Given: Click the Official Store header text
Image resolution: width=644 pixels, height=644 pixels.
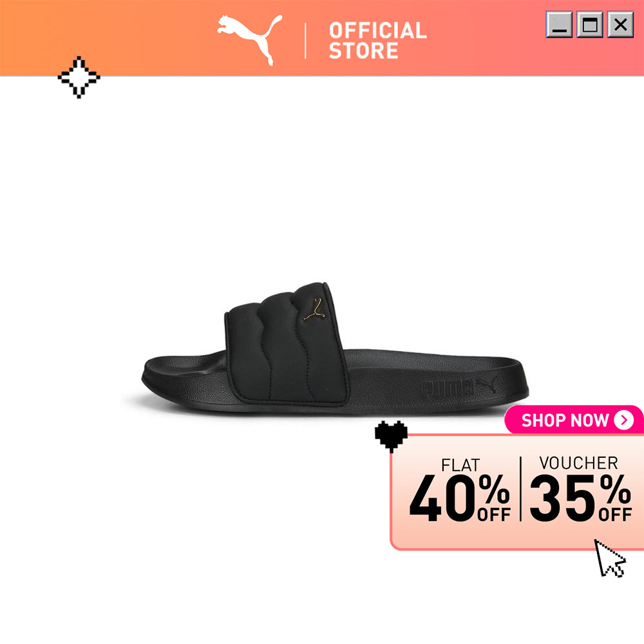Looking at the screenshot, I should [x=378, y=40].
